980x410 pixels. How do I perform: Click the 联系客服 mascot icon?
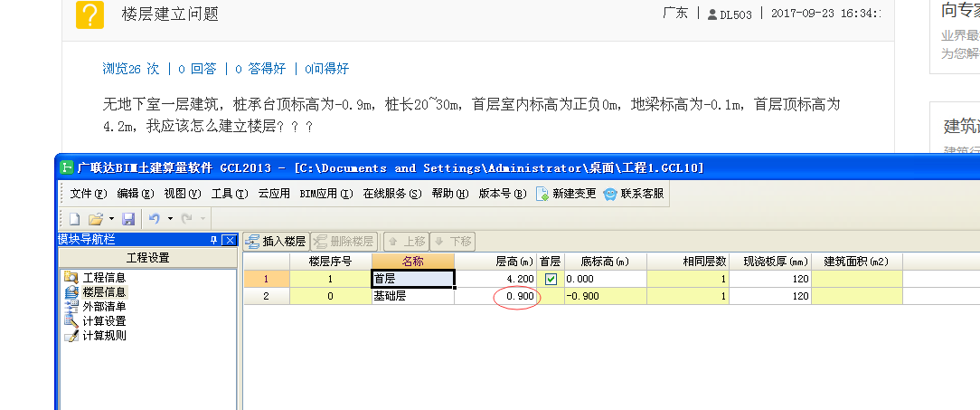click(x=609, y=194)
